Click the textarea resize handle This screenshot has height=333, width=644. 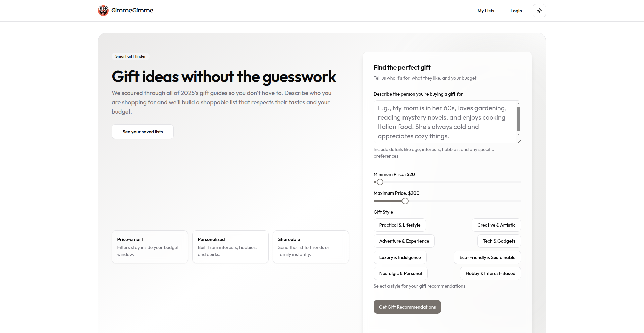(x=519, y=141)
